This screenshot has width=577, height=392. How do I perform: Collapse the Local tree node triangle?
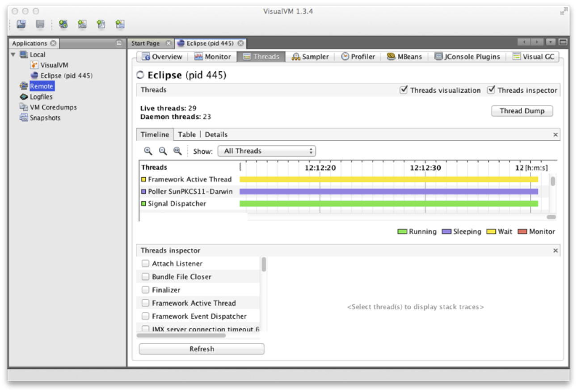click(13, 55)
